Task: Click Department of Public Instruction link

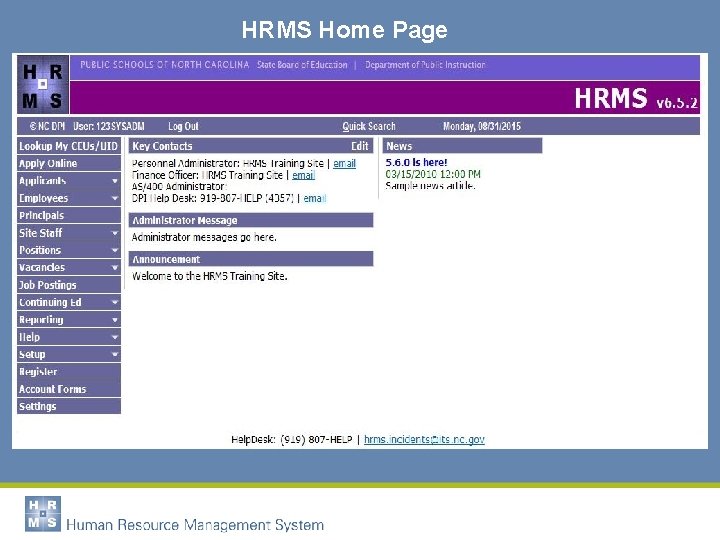Action: (425, 65)
